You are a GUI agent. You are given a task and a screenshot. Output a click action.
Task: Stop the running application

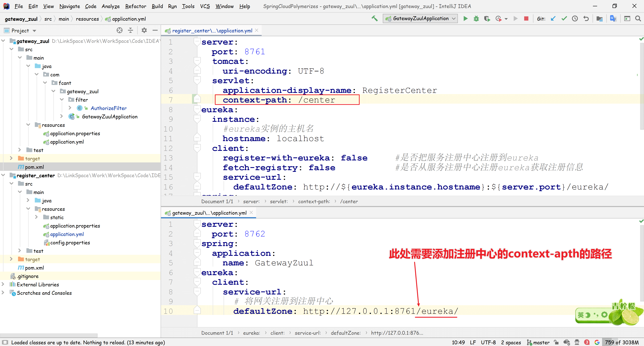pos(526,18)
